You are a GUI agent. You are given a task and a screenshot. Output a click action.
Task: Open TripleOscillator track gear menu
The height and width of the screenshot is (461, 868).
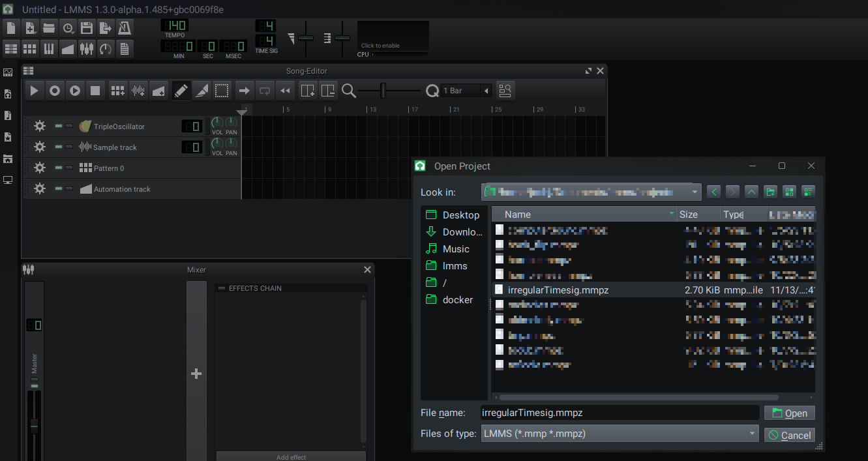[40, 126]
